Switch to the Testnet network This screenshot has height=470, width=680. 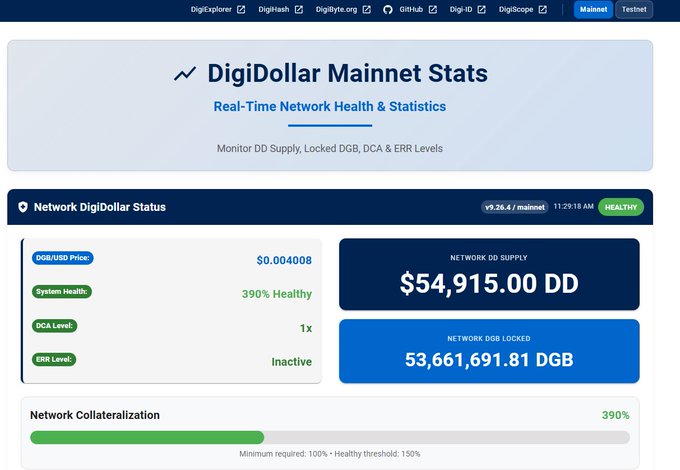tap(634, 10)
